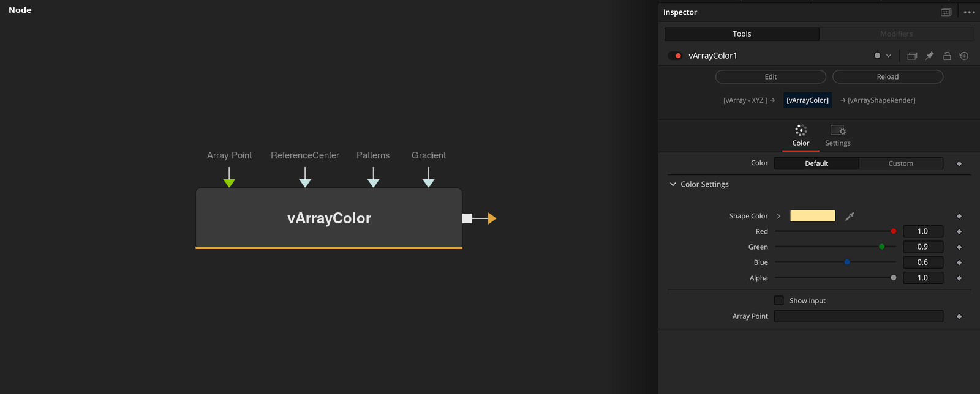This screenshot has width=980, height=394.
Task: Pin the vArrayColor1 tool controls
Action: coord(929,56)
